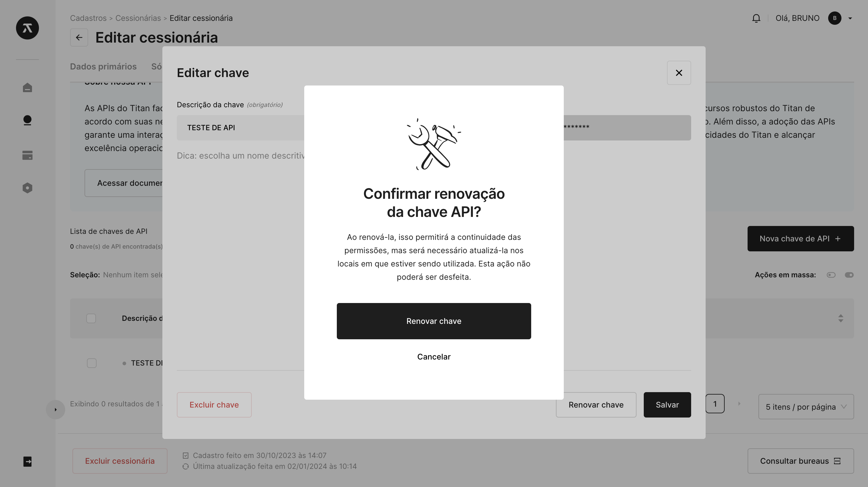Viewport: 868px width, 487px height.
Task: Open the notifications bell
Action: pos(756,18)
